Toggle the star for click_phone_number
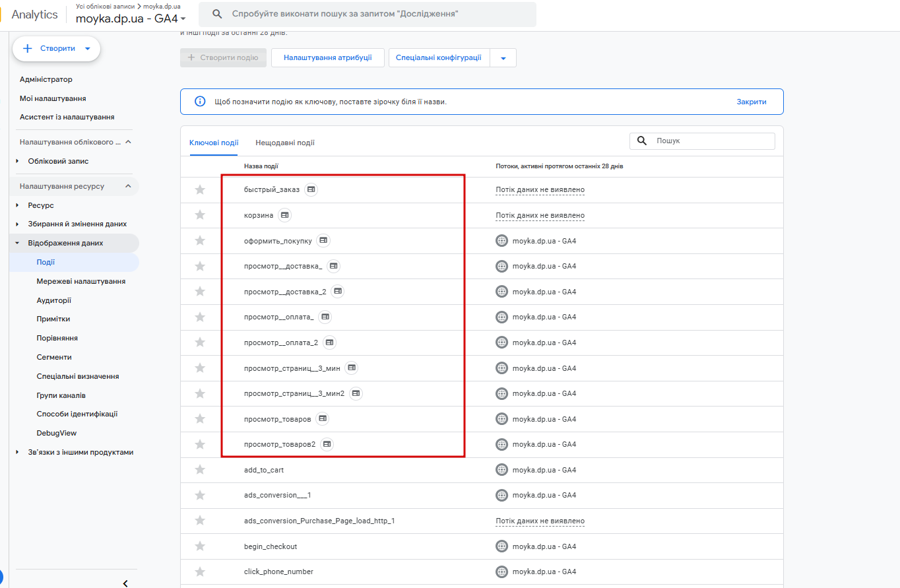The height and width of the screenshot is (588, 900). point(200,572)
